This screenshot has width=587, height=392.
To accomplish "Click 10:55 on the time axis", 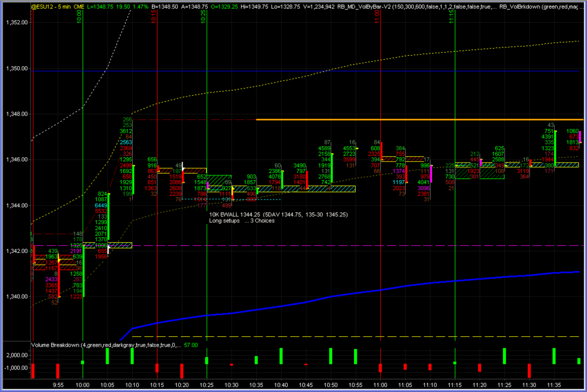I will [355, 385].
